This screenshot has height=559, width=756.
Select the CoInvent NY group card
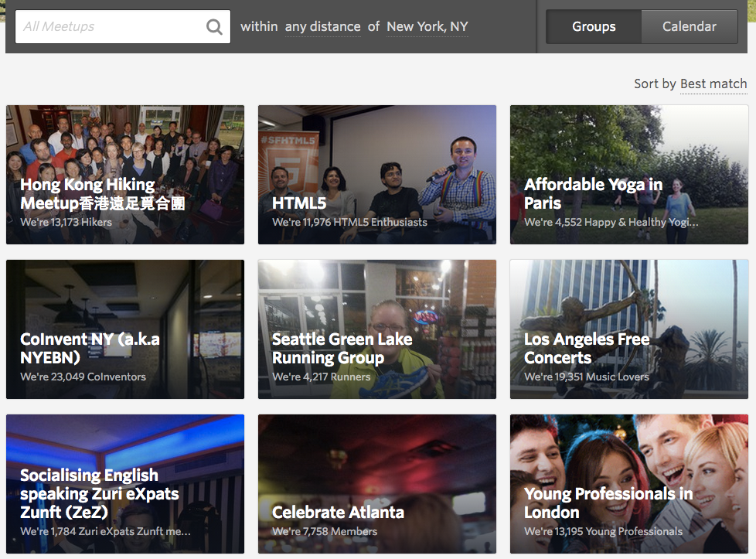tap(125, 329)
